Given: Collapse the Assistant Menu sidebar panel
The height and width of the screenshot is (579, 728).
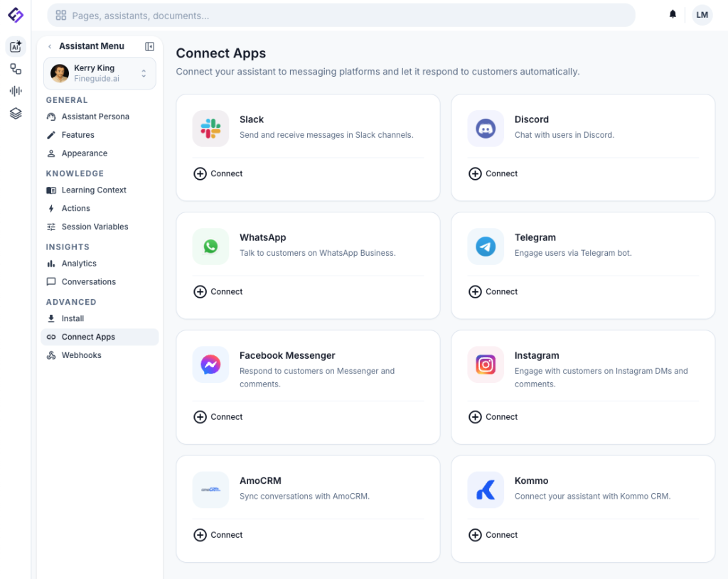Looking at the screenshot, I should coord(149,46).
